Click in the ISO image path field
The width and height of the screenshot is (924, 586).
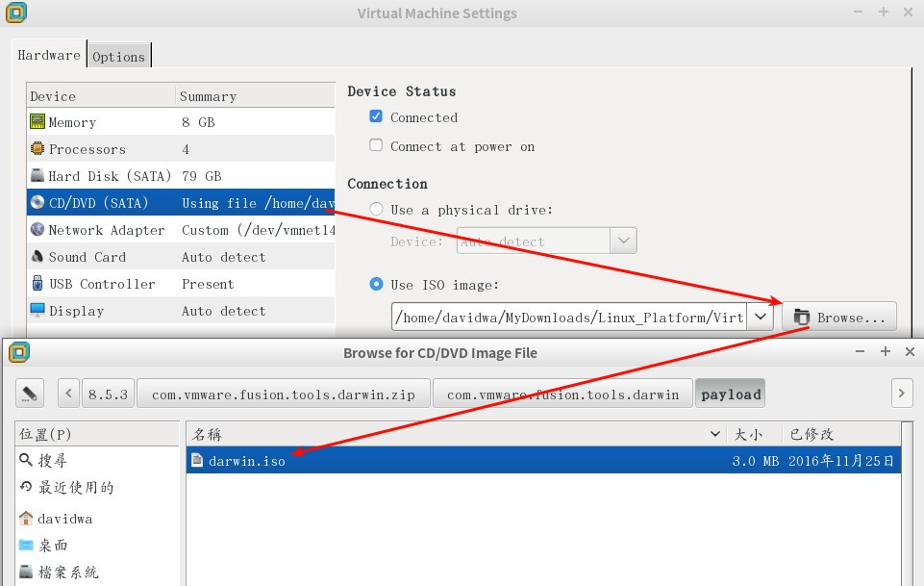tap(569, 318)
